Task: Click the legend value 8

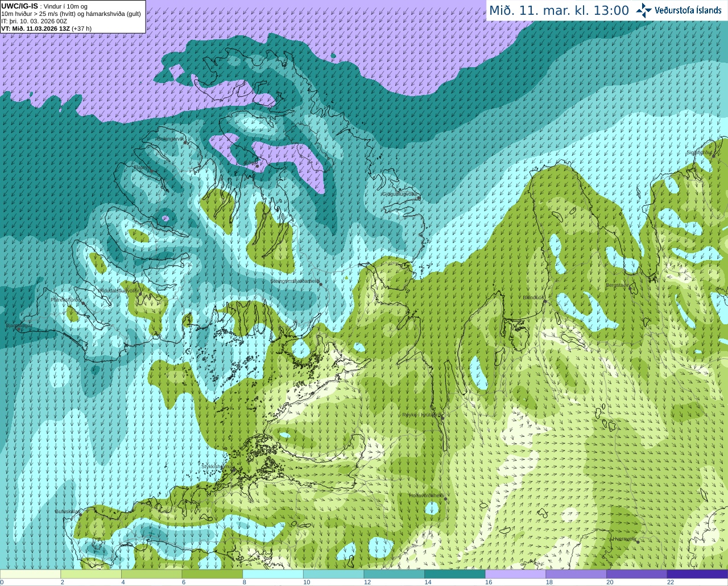Action: tap(244, 582)
